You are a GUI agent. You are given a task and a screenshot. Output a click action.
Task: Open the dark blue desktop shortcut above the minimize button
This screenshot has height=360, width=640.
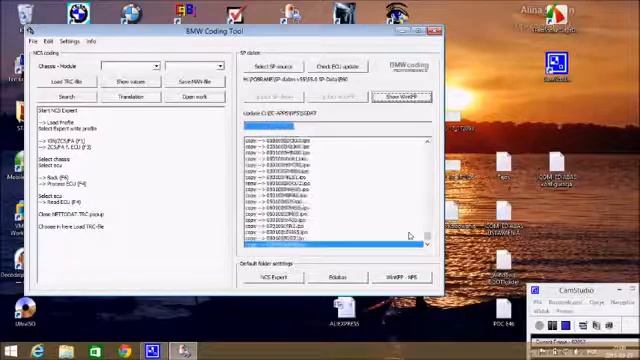pyautogui.click(x=344, y=13)
